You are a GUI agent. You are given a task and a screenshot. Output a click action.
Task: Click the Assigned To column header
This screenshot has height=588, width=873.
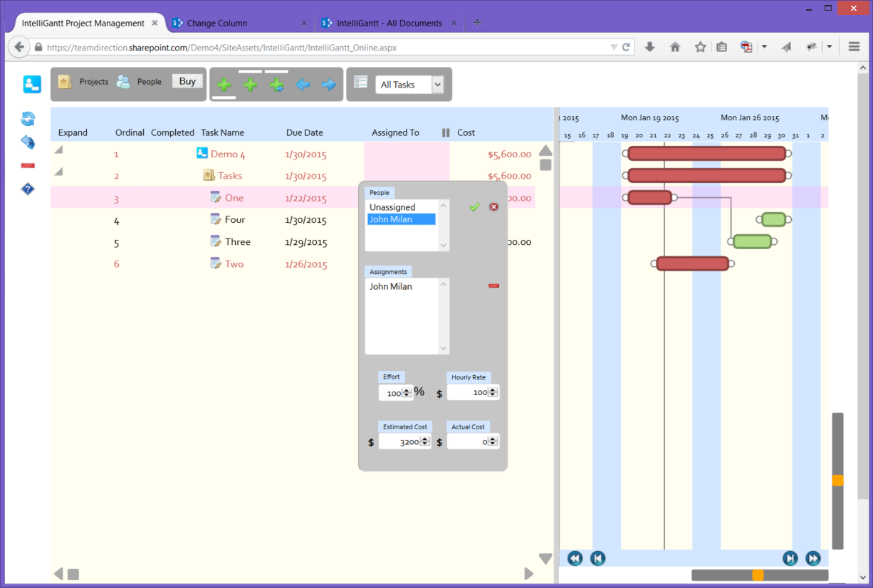pyautogui.click(x=395, y=132)
